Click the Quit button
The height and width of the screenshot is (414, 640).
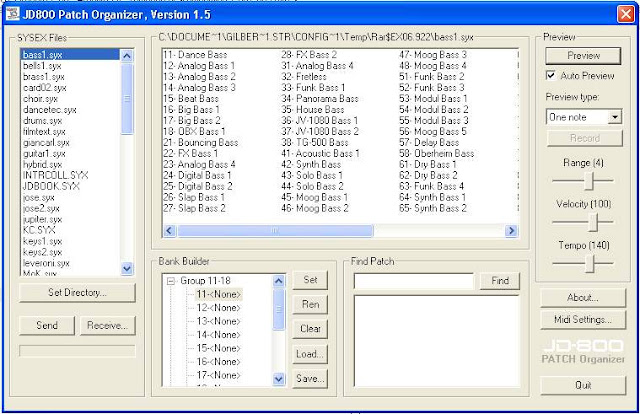583,385
